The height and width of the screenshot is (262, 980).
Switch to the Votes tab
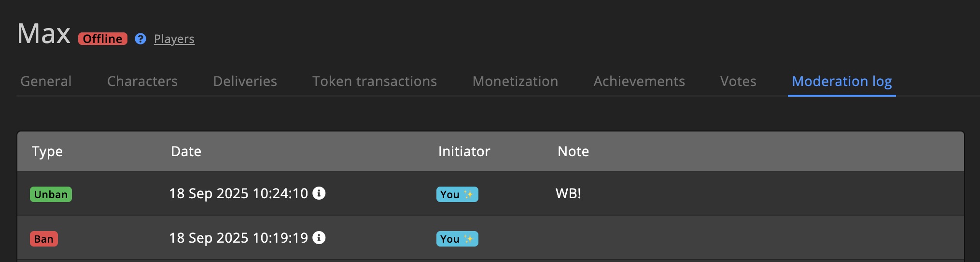[x=738, y=81]
